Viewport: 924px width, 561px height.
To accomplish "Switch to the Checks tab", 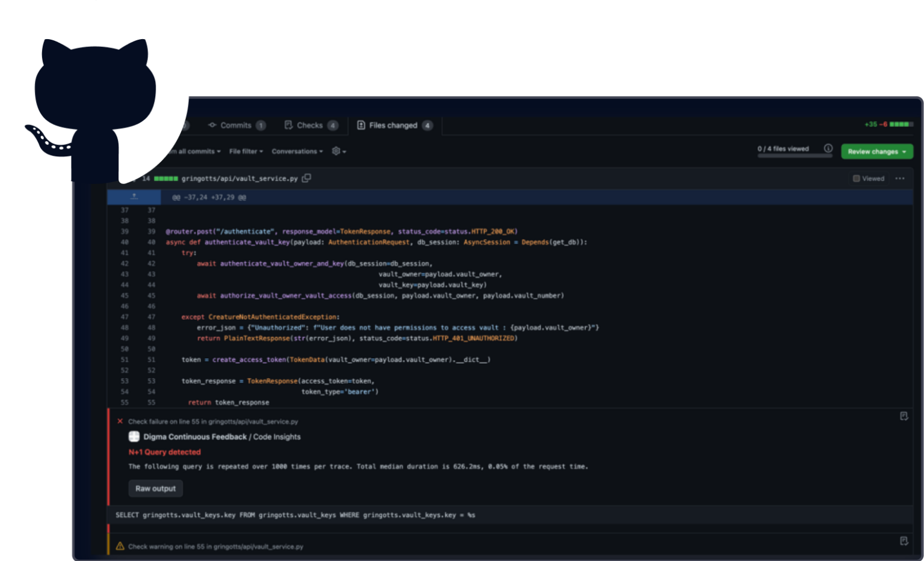I will (310, 125).
